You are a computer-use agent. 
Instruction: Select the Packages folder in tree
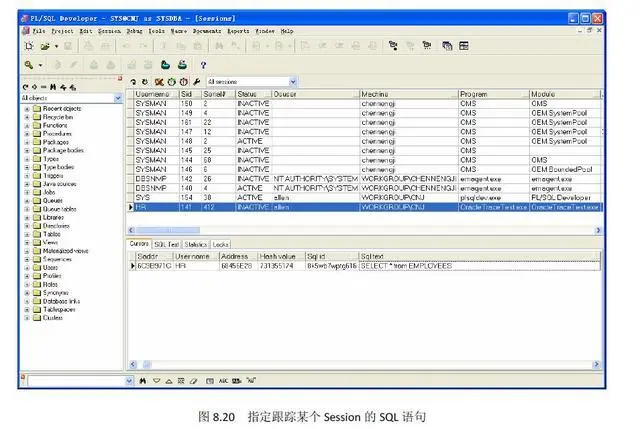(56, 142)
